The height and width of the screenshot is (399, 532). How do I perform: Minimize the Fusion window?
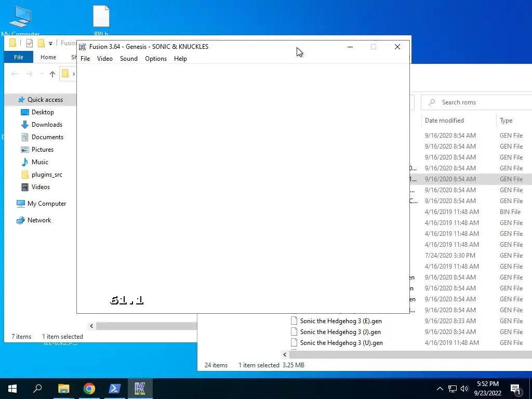pyautogui.click(x=350, y=47)
